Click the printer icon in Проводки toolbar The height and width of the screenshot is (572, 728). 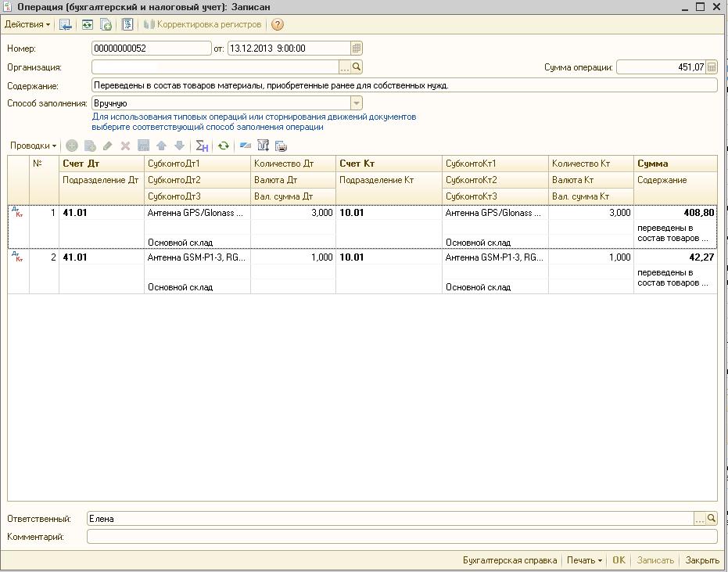pyautogui.click(x=282, y=146)
